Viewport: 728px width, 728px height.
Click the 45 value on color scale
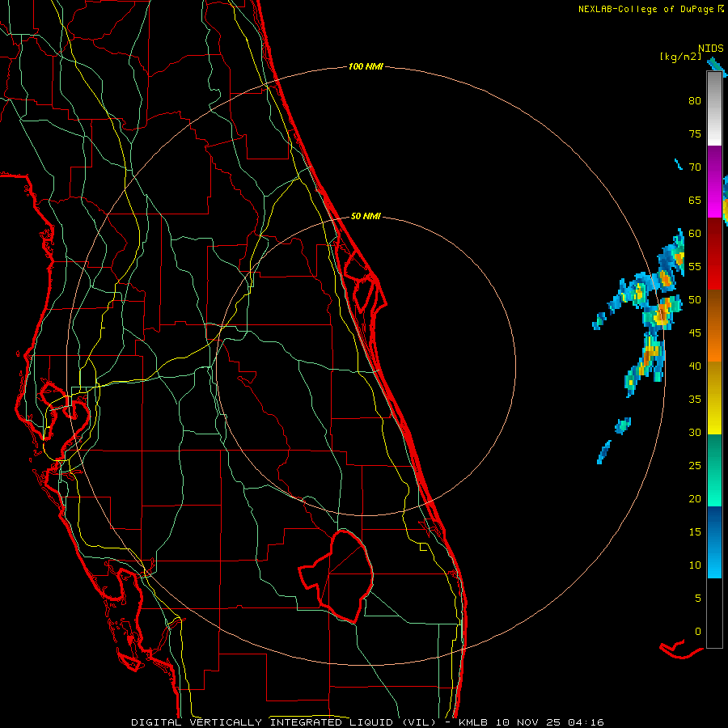tap(695, 333)
